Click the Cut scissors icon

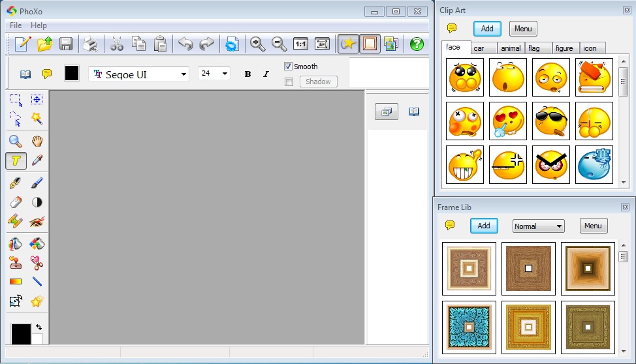click(x=117, y=44)
